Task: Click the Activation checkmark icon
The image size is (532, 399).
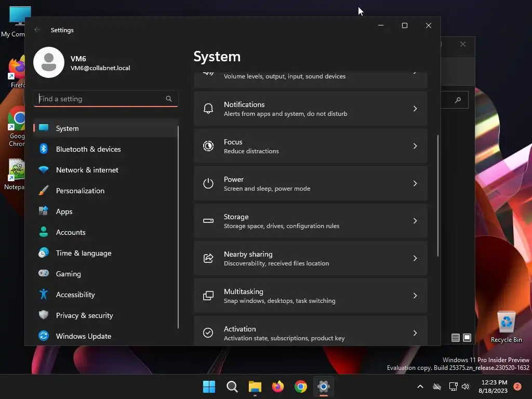Action: 208,333
